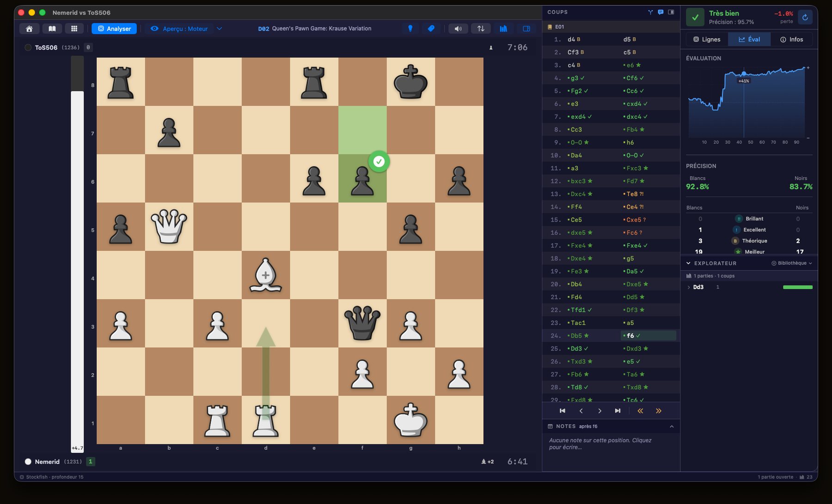
Task: Click the refresh analysis icon
Action: [x=805, y=17]
